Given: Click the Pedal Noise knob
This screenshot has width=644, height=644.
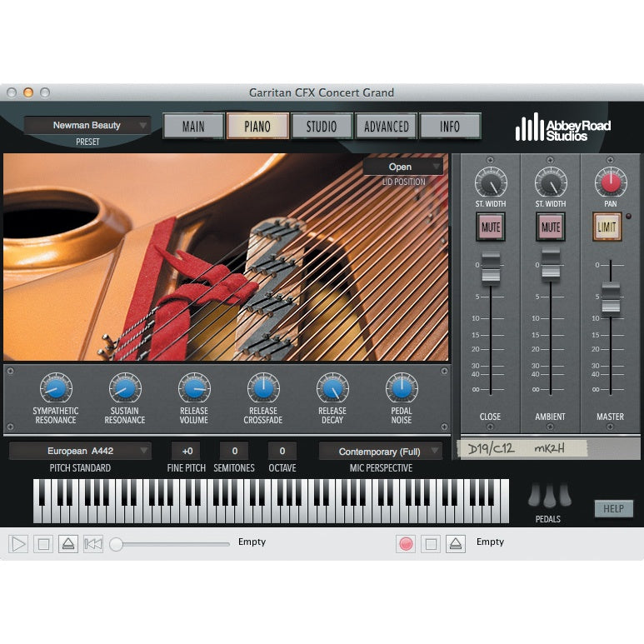Looking at the screenshot, I should (x=402, y=388).
